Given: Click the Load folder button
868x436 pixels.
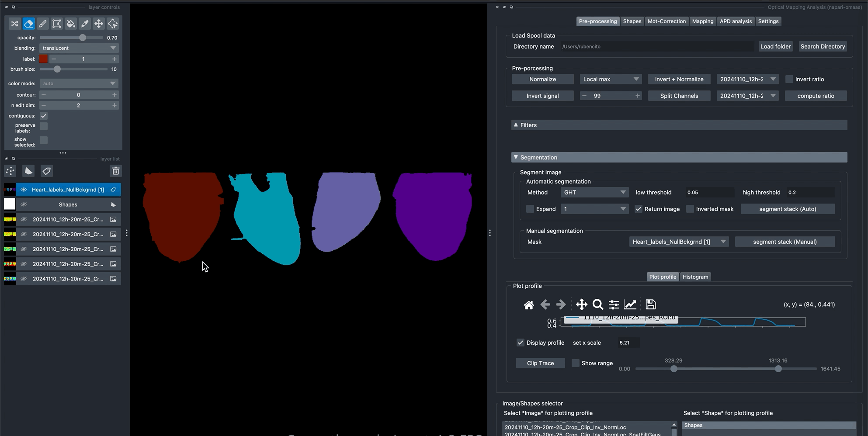Looking at the screenshot, I should point(775,46).
